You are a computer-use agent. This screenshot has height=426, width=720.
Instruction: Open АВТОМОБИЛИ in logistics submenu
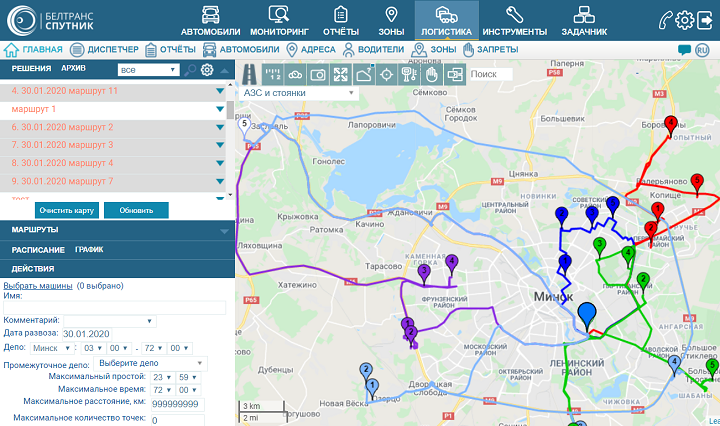click(x=241, y=50)
